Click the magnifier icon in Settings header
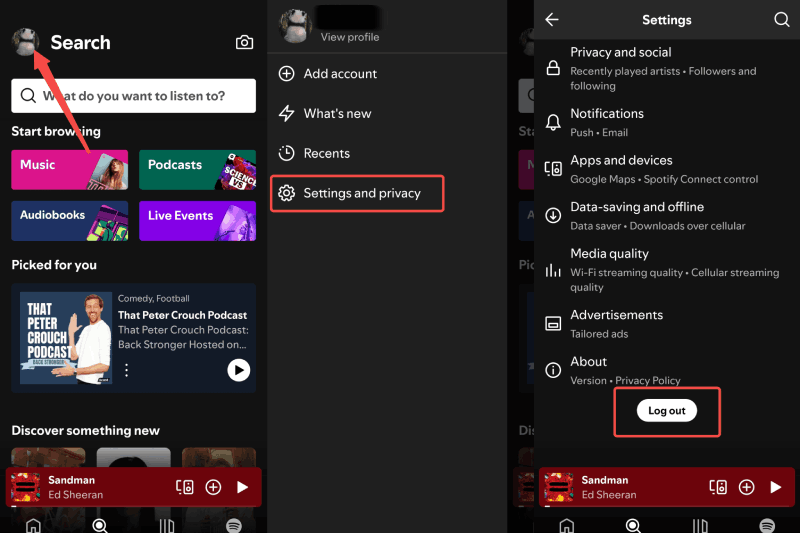Image resolution: width=800 pixels, height=533 pixels. [x=781, y=20]
